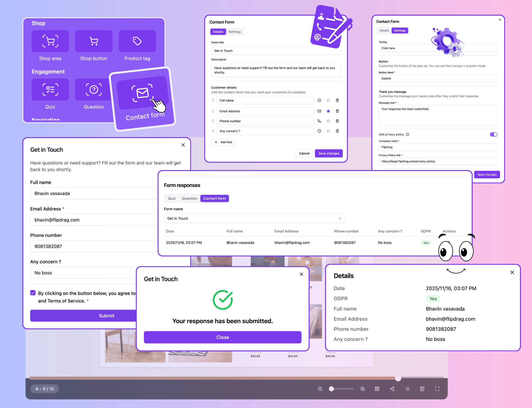
Task: Switch to the Quiz responses tab
Action: 172,198
